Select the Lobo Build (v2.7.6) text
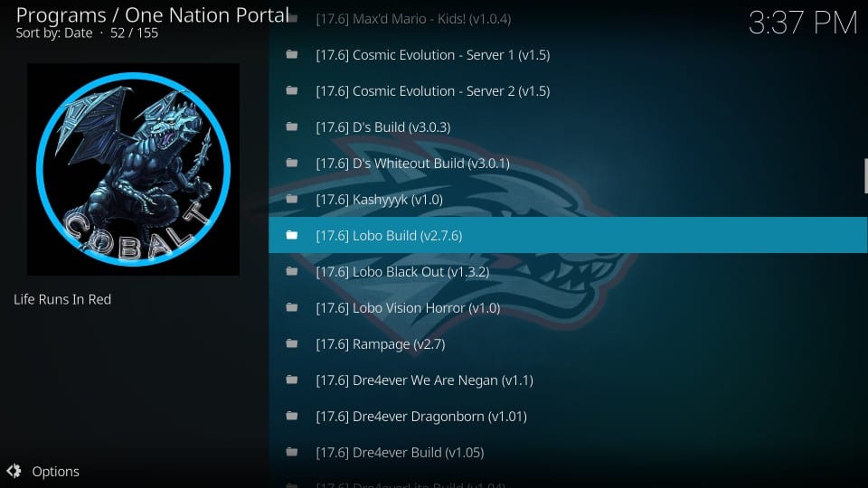Viewport: 868px width, 488px height. click(x=389, y=236)
